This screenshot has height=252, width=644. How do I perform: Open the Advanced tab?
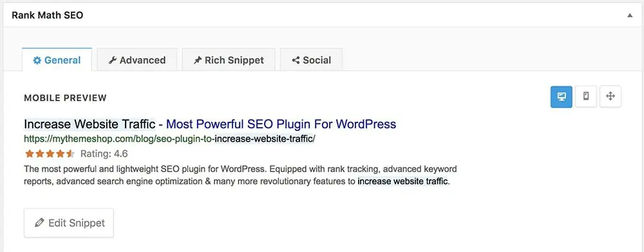(137, 60)
